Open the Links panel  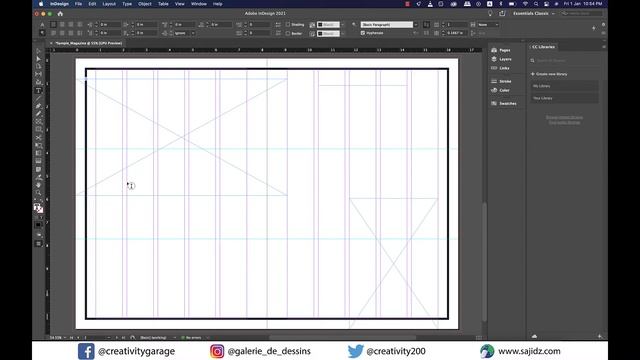click(x=500, y=68)
